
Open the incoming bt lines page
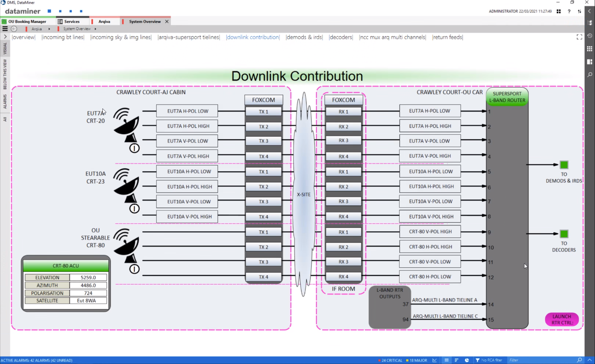pyautogui.click(x=63, y=37)
